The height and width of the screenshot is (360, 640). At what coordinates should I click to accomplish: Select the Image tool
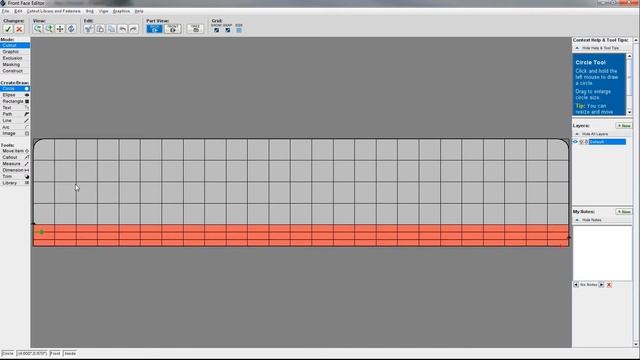[x=15, y=133]
